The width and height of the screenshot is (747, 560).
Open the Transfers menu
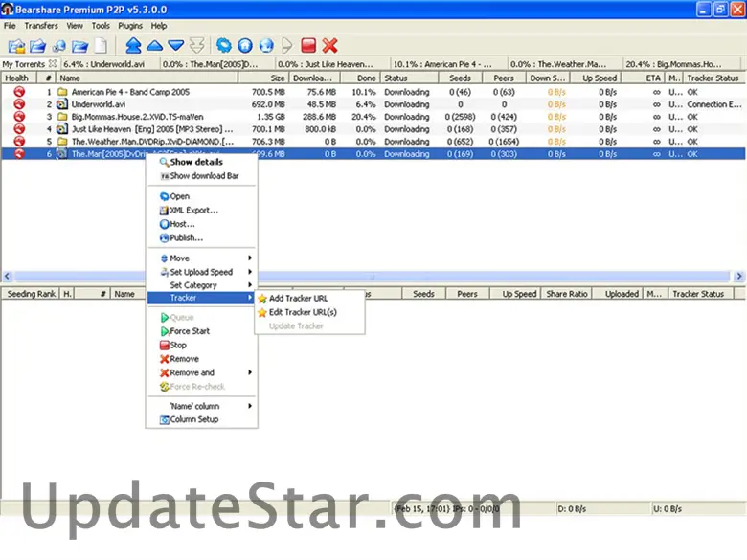[x=41, y=26]
